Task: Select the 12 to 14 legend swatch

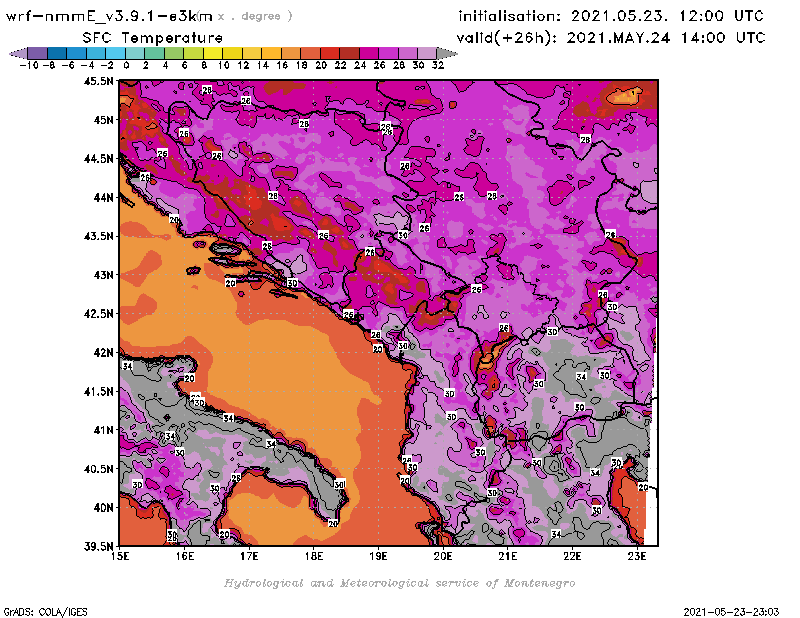Action: pos(252,53)
